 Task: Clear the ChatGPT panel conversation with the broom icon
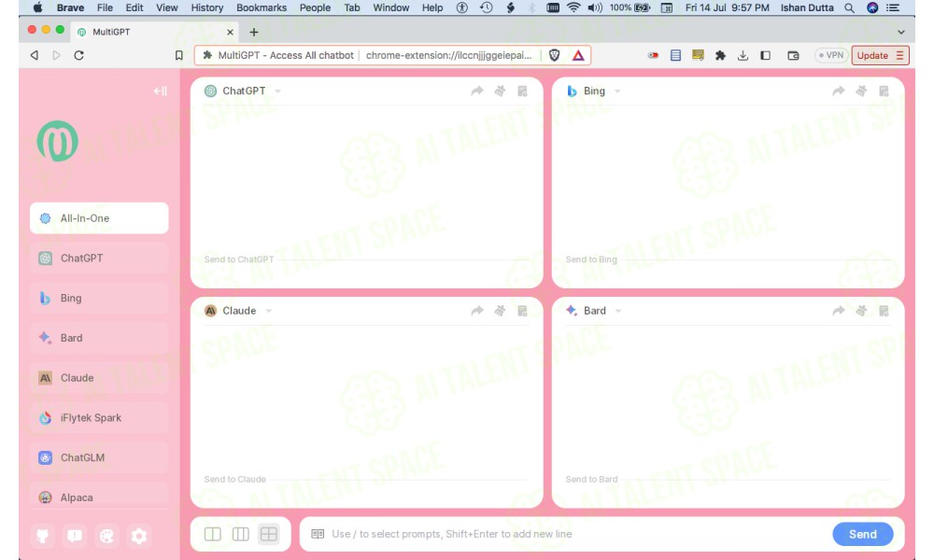(500, 91)
